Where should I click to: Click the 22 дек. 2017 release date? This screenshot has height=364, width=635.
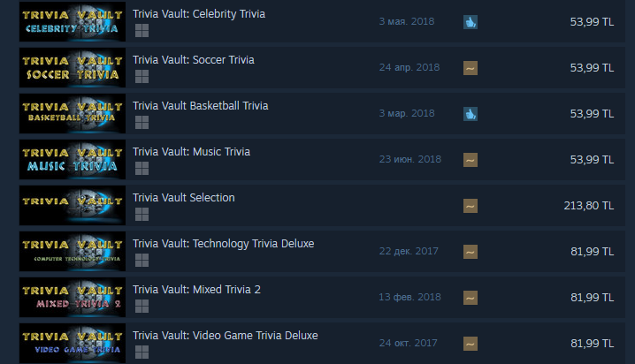pos(409,251)
